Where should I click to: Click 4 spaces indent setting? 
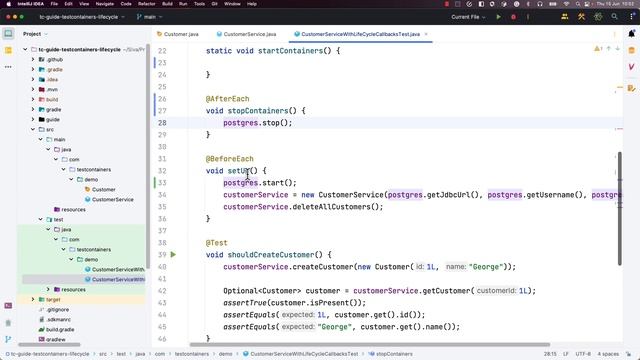pyautogui.click(x=608, y=354)
